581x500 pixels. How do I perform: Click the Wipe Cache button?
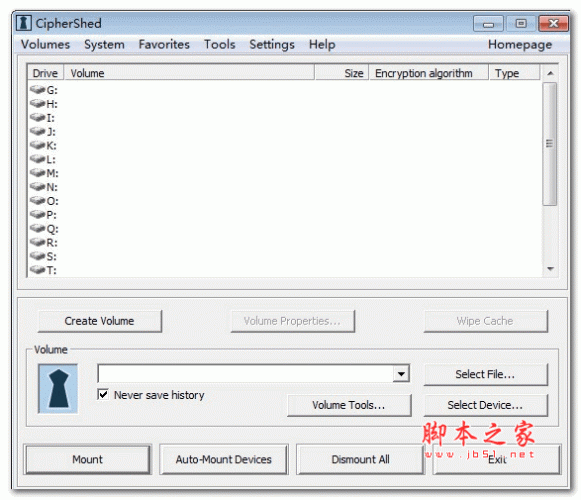tap(485, 321)
